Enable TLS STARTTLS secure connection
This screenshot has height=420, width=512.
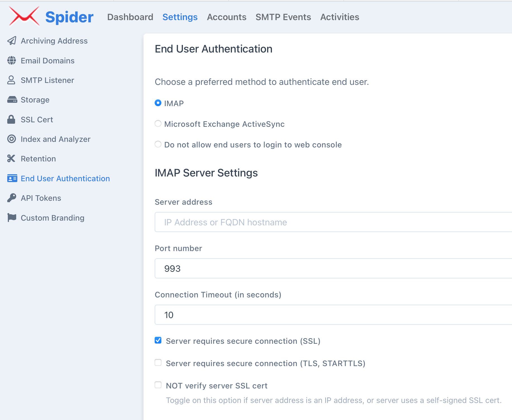[x=158, y=362]
